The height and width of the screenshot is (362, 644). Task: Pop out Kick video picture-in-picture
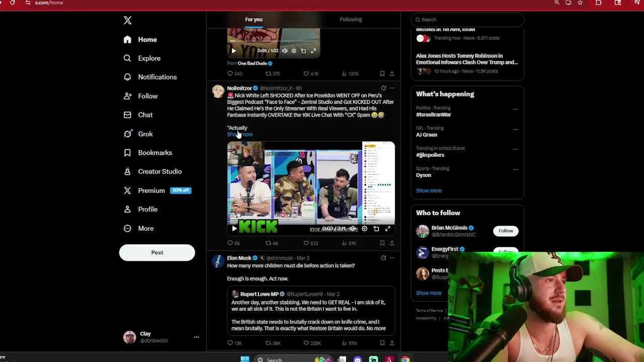(376, 229)
